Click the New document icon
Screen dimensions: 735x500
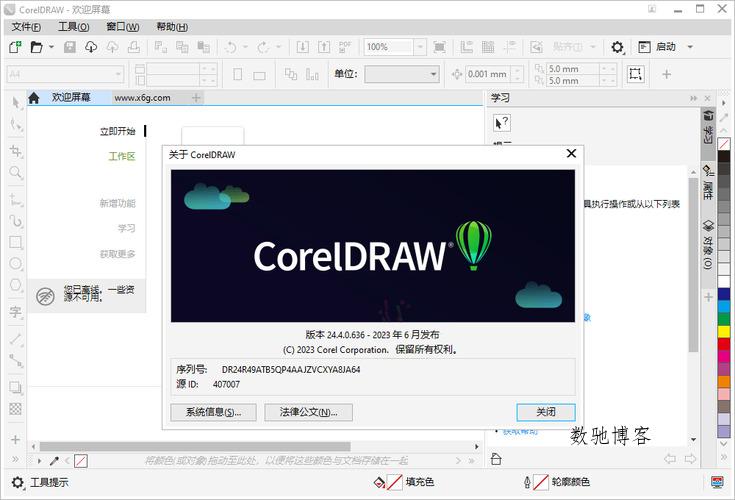pyautogui.click(x=15, y=47)
